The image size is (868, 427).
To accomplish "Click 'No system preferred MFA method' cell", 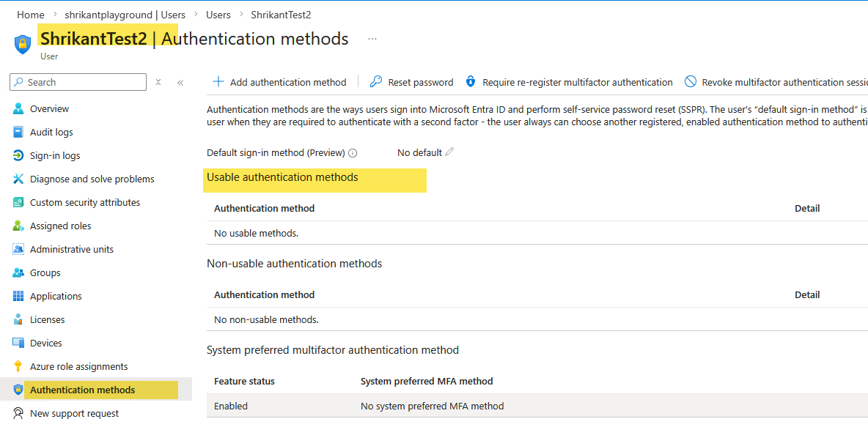I will pos(433,406).
